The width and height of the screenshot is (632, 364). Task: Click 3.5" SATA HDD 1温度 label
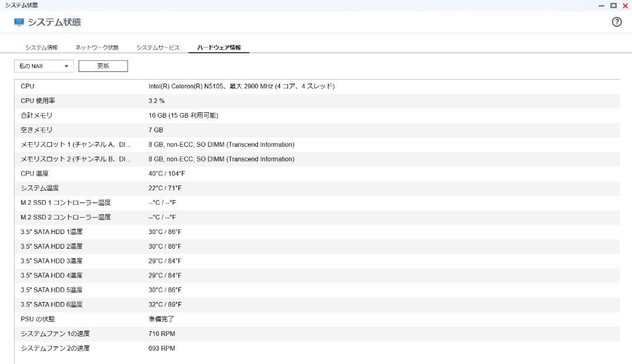point(51,232)
